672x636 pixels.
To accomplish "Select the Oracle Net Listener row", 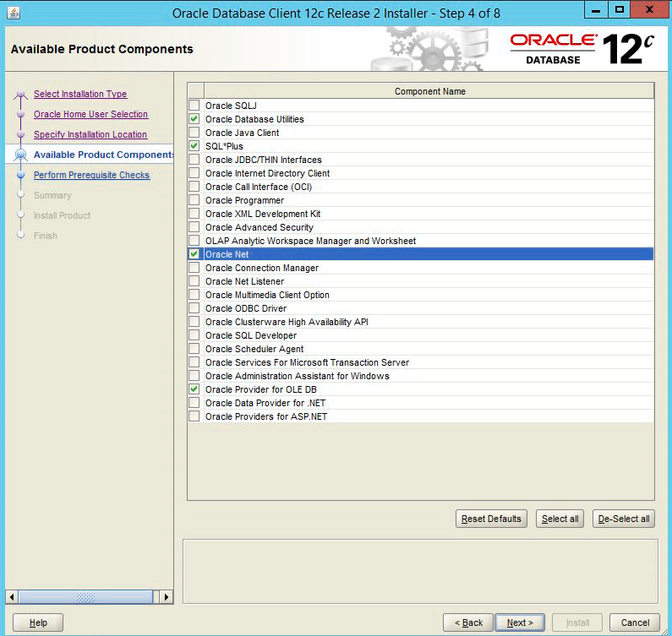I will 244,281.
